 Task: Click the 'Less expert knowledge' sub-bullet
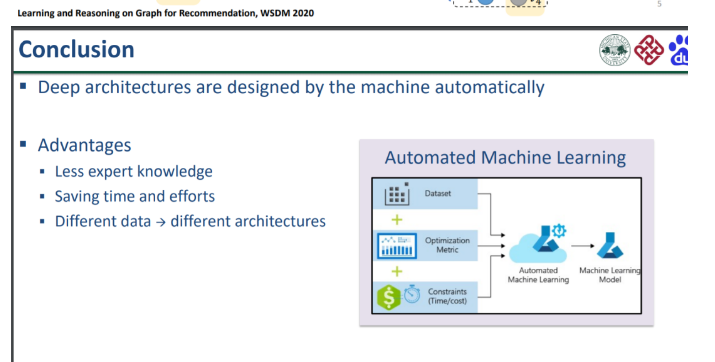[134, 171]
